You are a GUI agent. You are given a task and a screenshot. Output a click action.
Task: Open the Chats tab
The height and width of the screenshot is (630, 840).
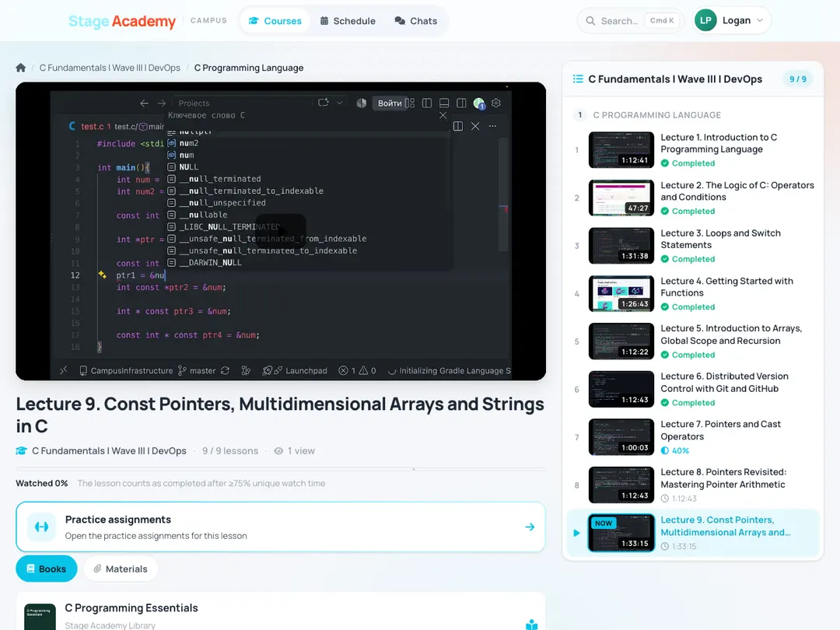(x=415, y=21)
